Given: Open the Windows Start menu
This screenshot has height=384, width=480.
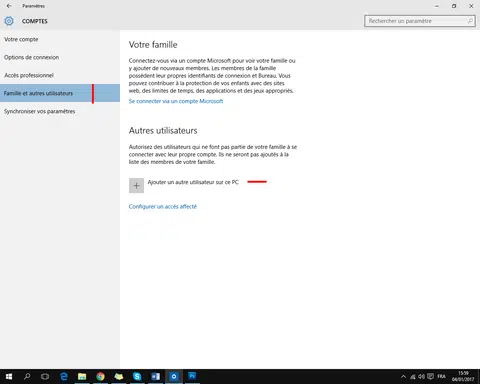Looking at the screenshot, I should coord(9,376).
